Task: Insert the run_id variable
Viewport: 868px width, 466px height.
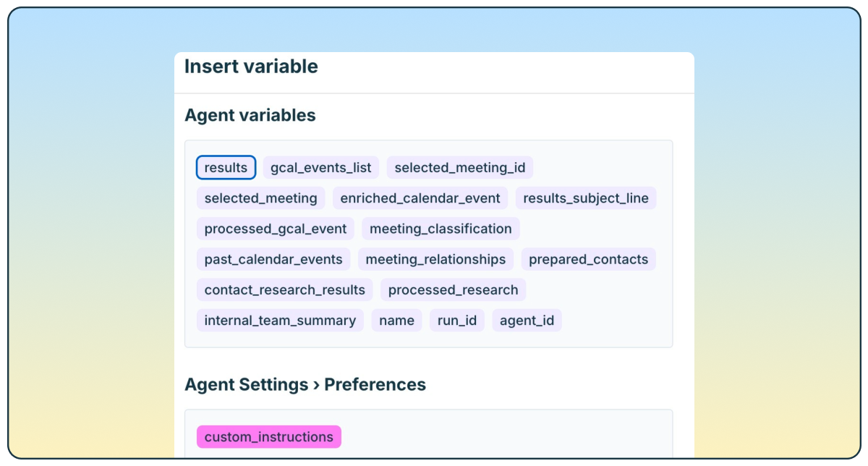Action: point(457,320)
